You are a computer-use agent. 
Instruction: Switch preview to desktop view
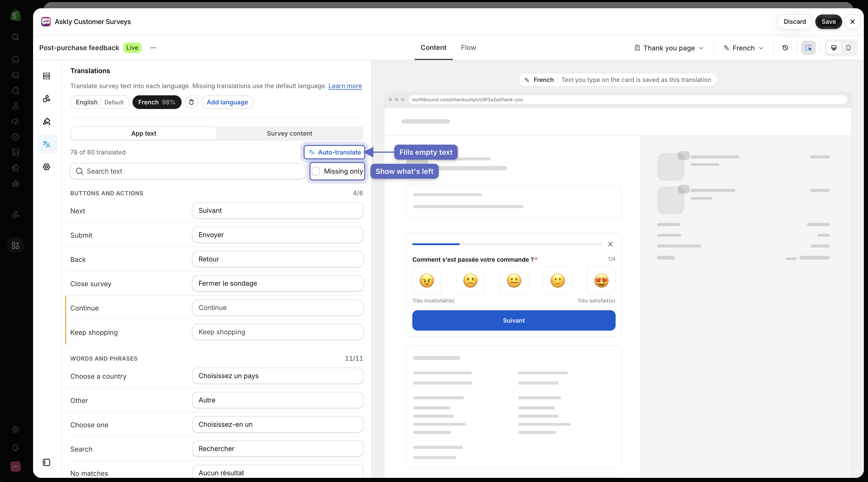[834, 48]
